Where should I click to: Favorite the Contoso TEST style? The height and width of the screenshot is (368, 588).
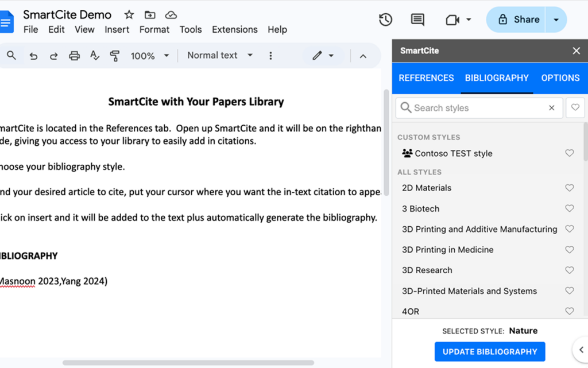[x=569, y=153]
